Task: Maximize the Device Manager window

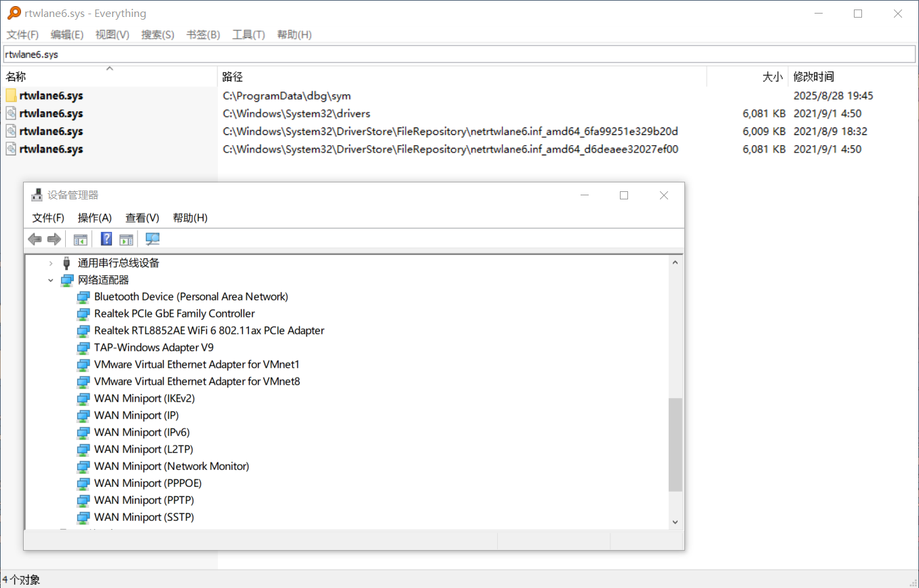Action: pyautogui.click(x=624, y=195)
